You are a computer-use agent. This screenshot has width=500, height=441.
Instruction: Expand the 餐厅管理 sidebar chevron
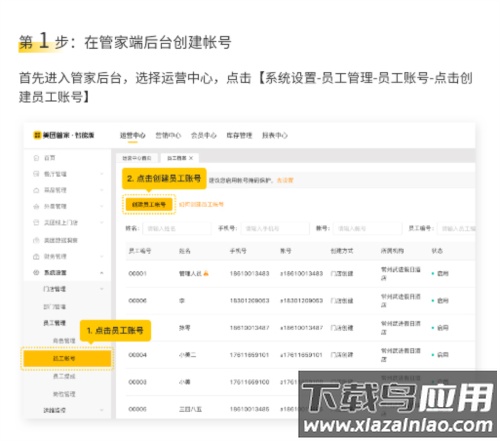102,174
